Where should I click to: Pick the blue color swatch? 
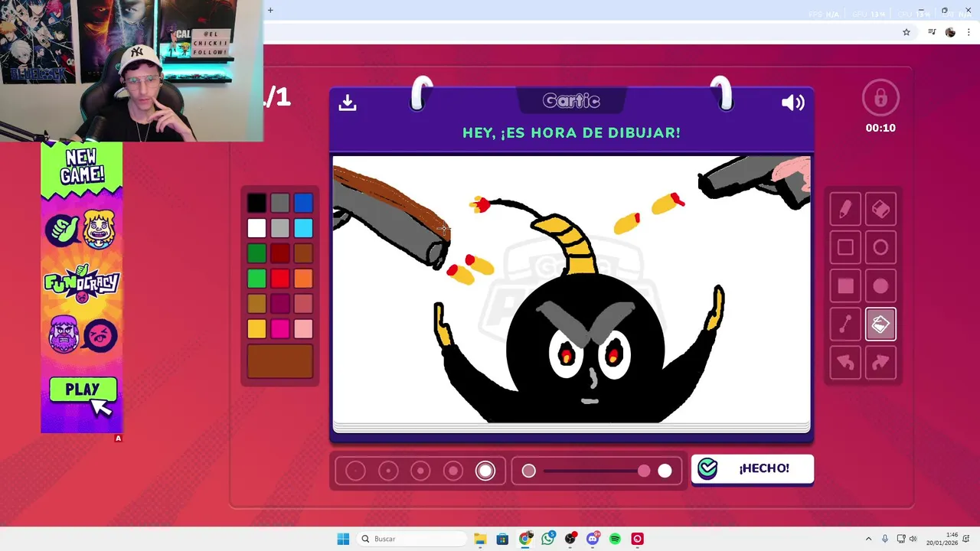303,203
